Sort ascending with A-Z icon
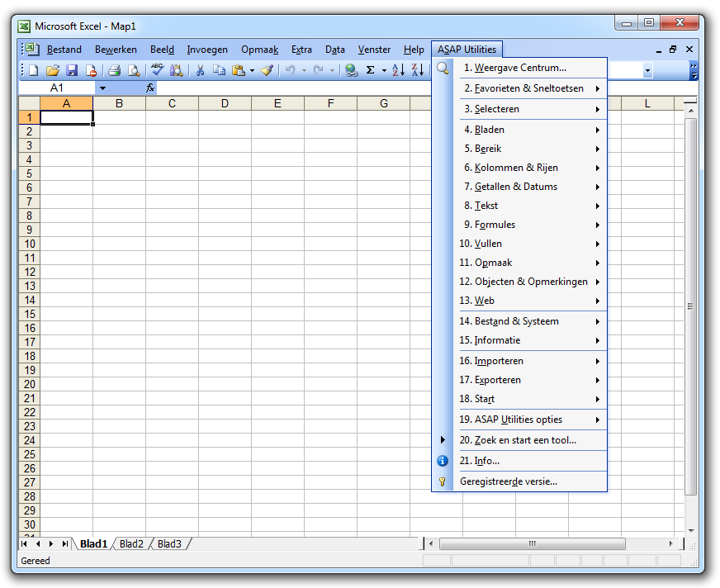Screen dimensions: 720x588 point(398,70)
